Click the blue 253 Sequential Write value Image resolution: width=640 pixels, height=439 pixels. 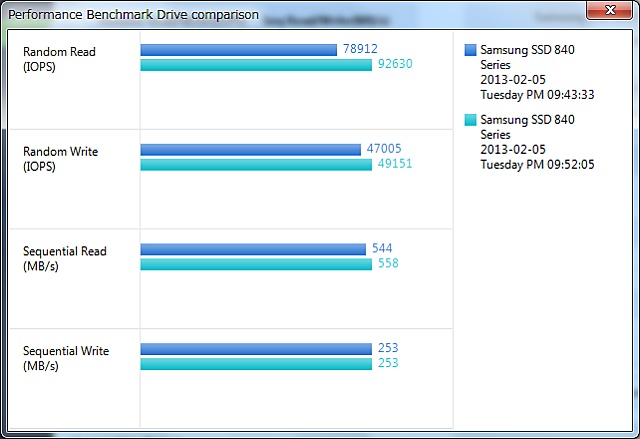(x=388, y=348)
